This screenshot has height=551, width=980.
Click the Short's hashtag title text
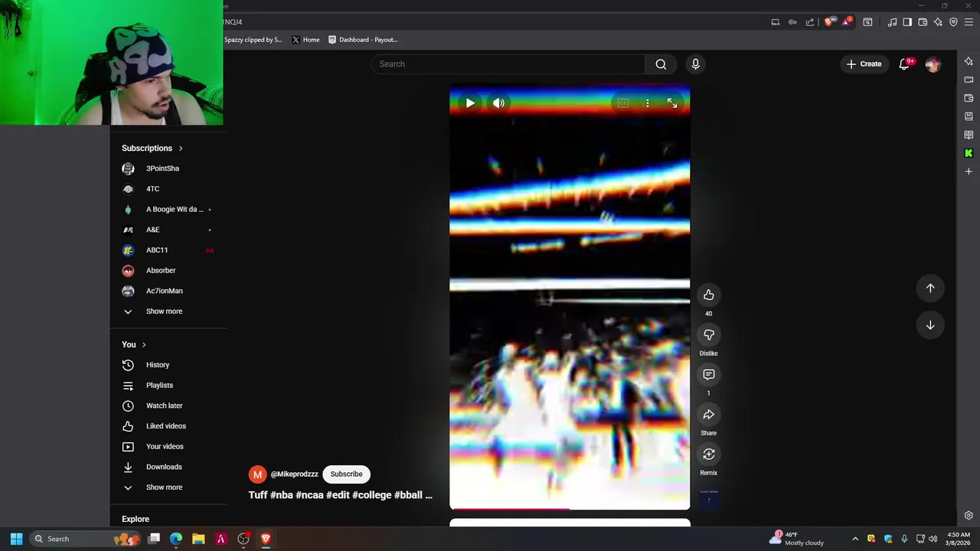(x=341, y=495)
